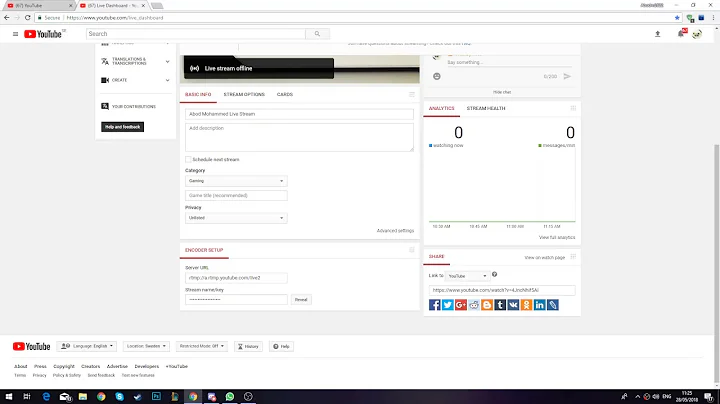Open YouTube notifications bell
This screenshot has width=720, height=404.
(681, 34)
